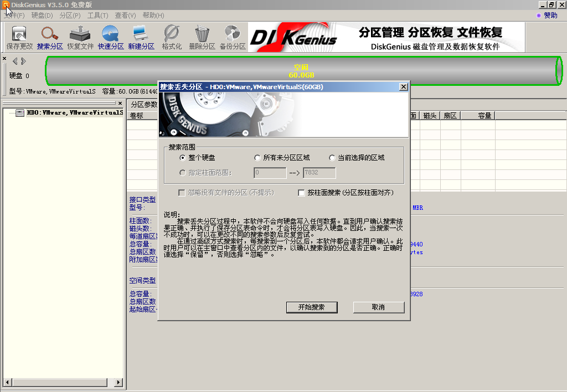Viewport: 567px width, 392px height.
Task: Go to next disk with right arrow
Action: click(24, 61)
